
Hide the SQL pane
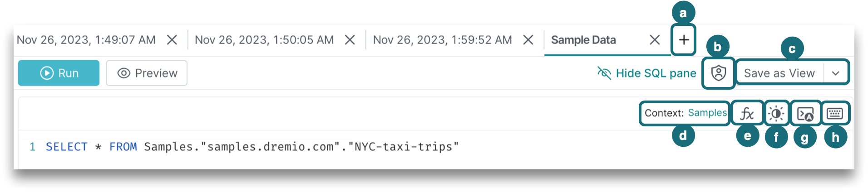647,73
